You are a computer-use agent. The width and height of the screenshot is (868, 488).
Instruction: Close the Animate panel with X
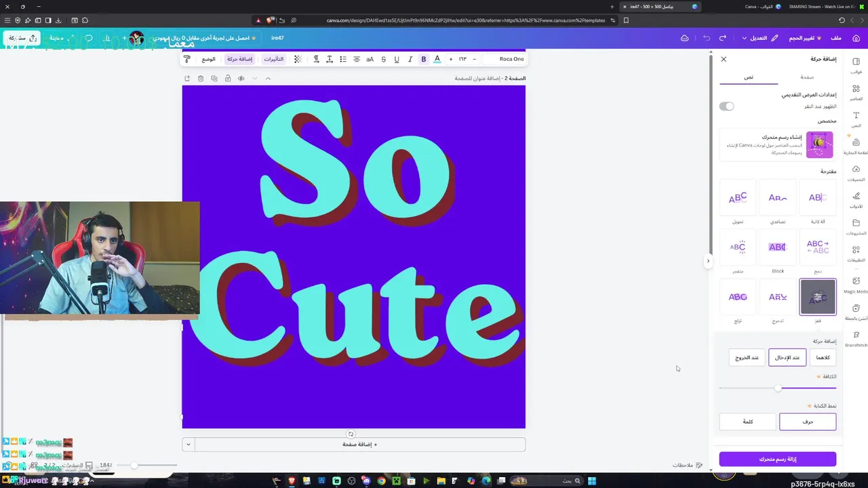724,59
